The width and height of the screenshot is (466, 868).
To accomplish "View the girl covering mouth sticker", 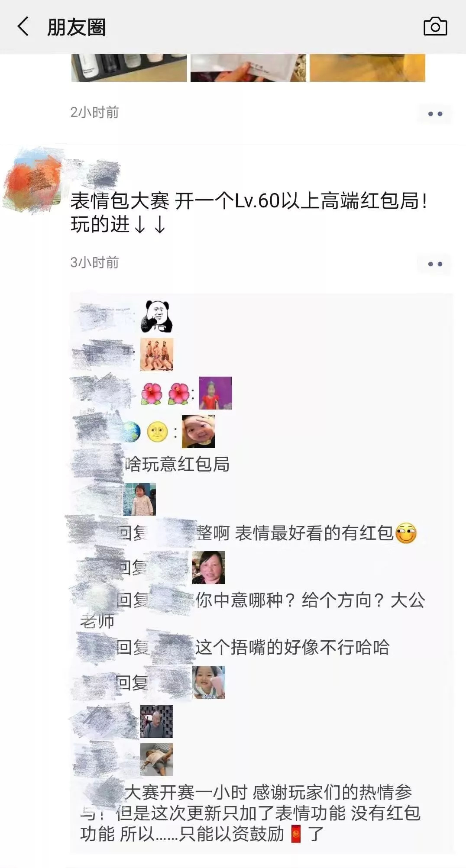I will [209, 683].
